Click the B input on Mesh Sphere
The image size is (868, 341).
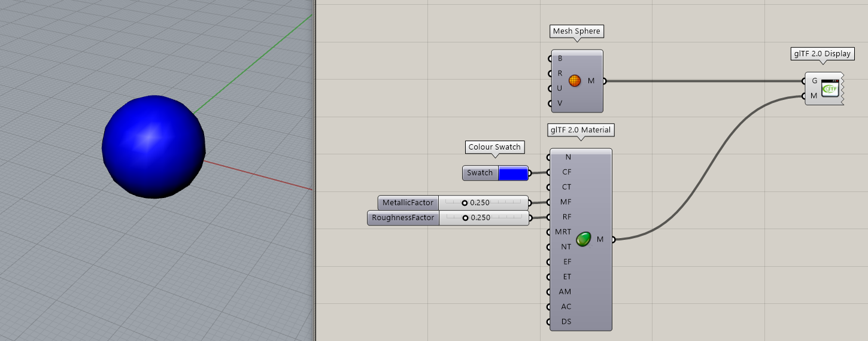(x=560, y=59)
